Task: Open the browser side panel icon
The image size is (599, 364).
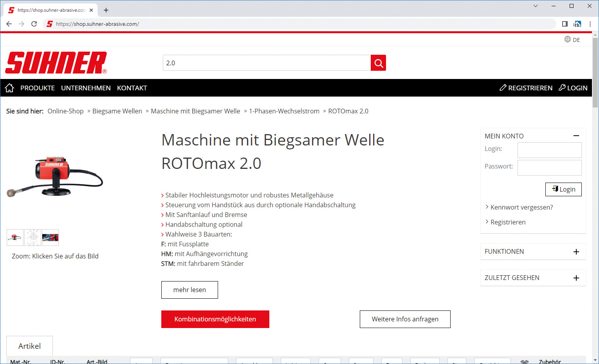Action: coord(565,24)
